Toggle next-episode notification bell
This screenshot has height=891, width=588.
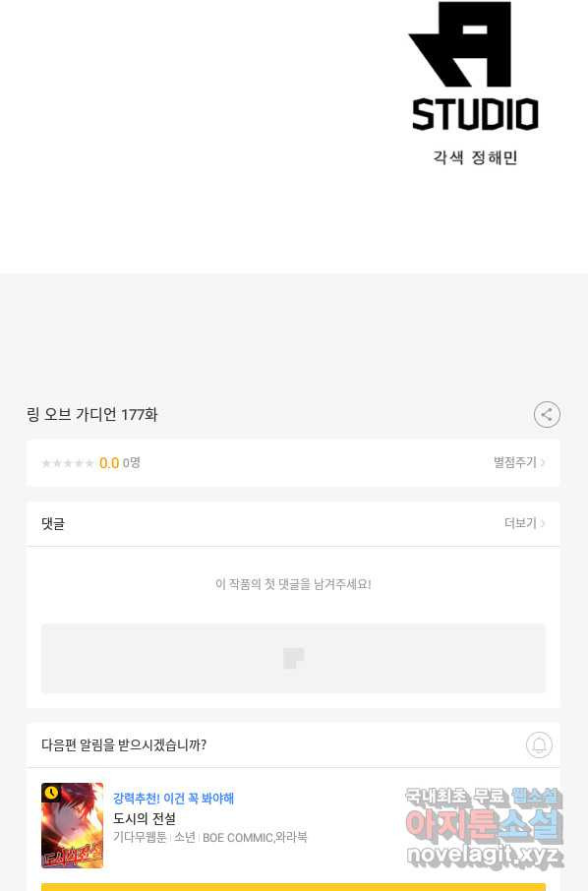539,744
